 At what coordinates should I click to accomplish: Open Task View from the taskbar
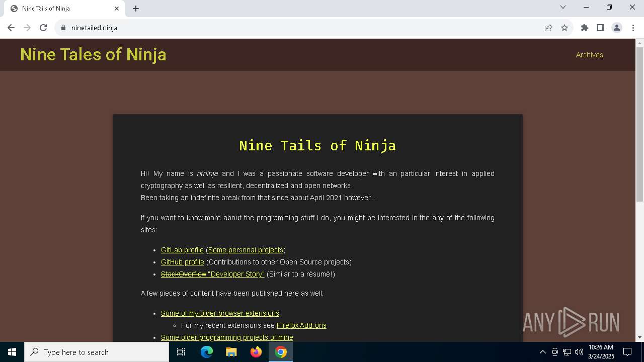[181, 352]
